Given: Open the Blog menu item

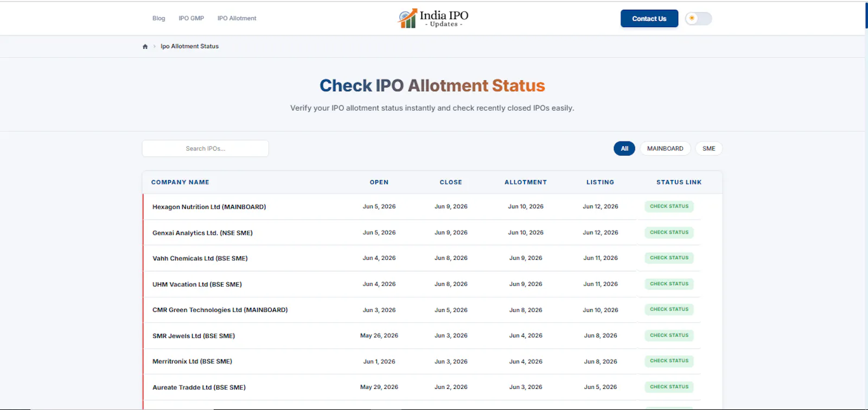Looking at the screenshot, I should [159, 18].
